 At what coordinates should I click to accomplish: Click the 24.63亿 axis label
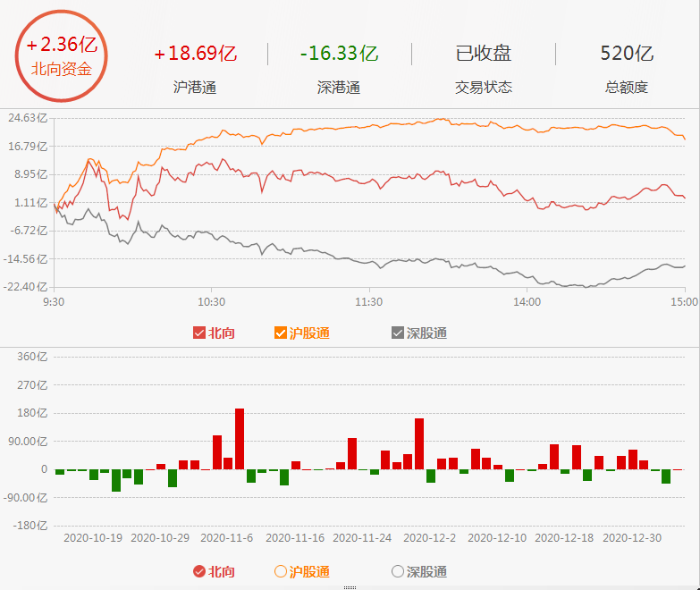tap(28, 118)
